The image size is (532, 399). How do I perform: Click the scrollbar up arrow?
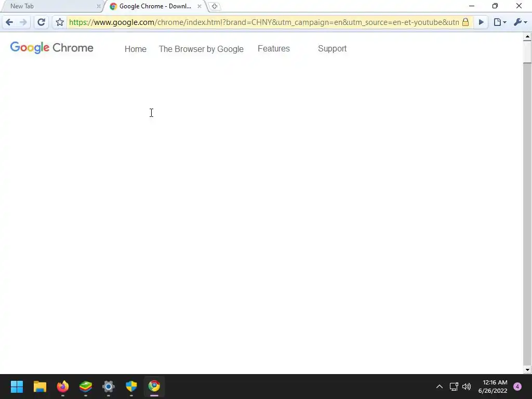point(527,36)
